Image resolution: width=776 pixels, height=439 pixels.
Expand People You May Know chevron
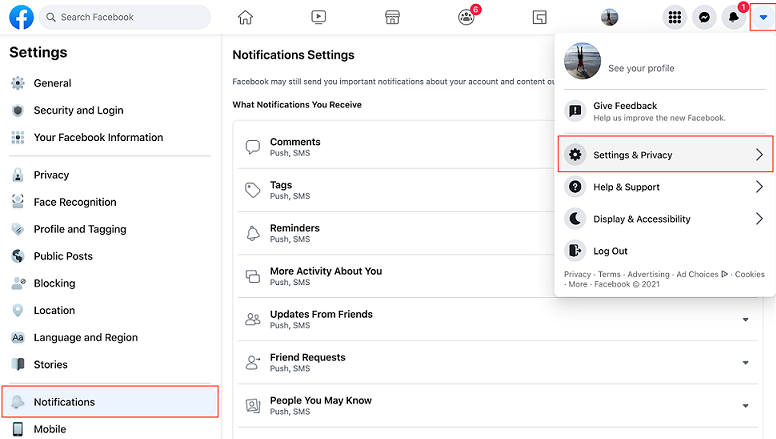click(x=745, y=406)
